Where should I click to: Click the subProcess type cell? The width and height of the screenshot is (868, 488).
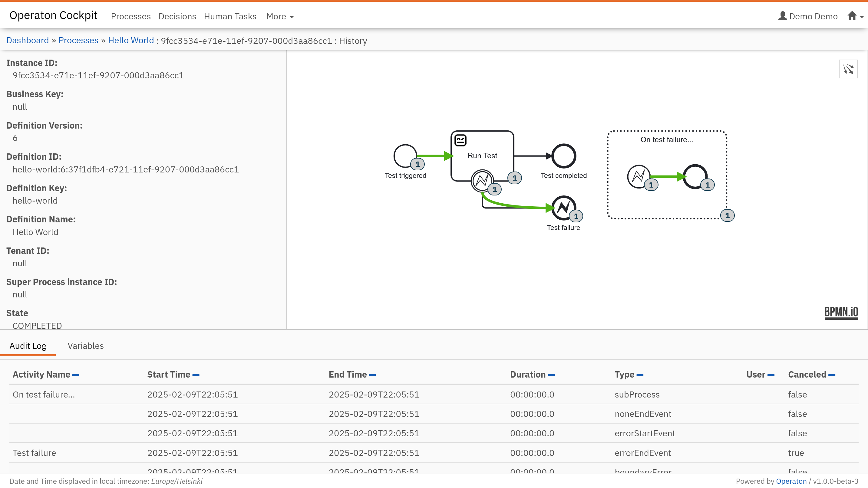[x=637, y=395]
